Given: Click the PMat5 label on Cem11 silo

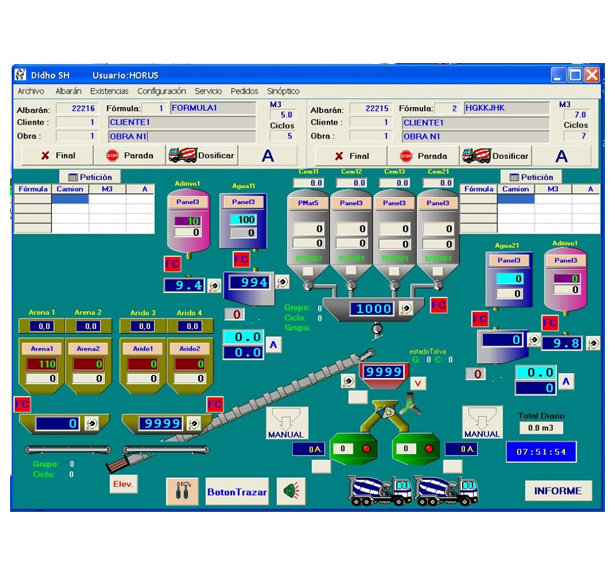Looking at the screenshot, I should click(x=308, y=203).
